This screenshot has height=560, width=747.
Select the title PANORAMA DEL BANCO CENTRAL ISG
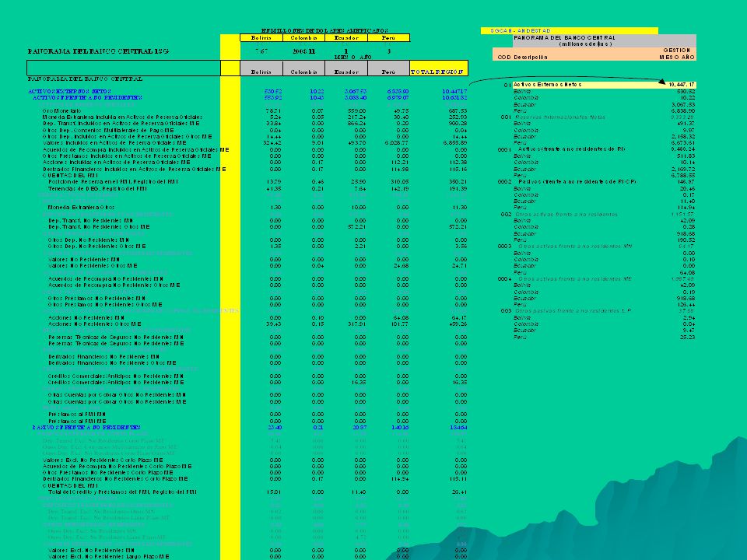(98, 51)
